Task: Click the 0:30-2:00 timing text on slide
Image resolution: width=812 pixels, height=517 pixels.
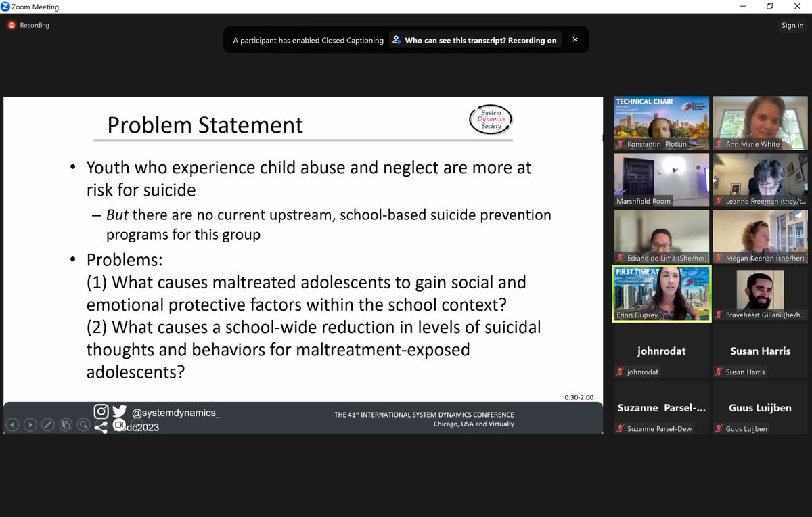Action: tap(579, 397)
